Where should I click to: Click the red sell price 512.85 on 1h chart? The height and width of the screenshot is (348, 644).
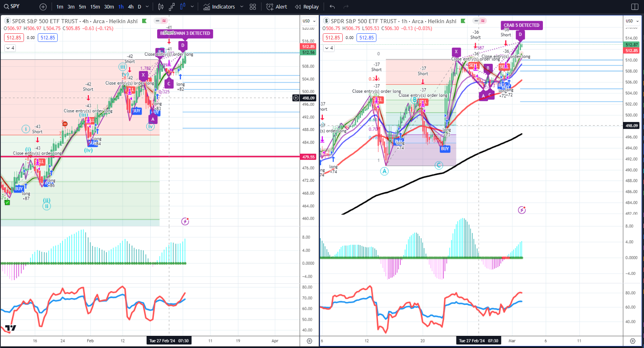333,38
